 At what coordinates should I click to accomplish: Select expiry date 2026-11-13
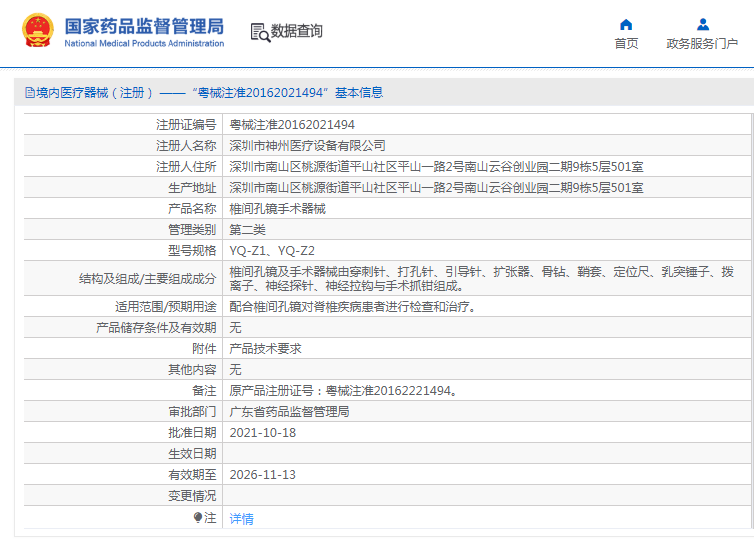[x=263, y=475]
